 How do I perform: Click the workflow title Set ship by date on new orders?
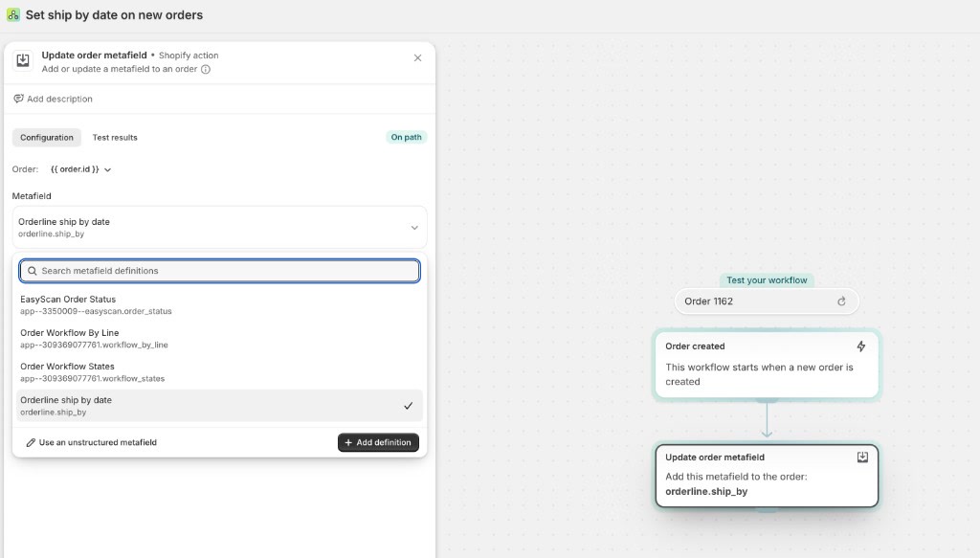point(115,15)
